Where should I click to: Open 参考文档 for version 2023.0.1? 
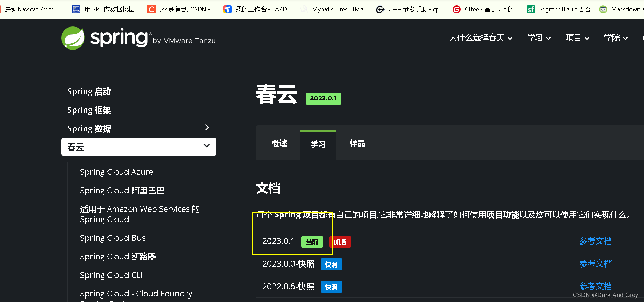coord(596,241)
